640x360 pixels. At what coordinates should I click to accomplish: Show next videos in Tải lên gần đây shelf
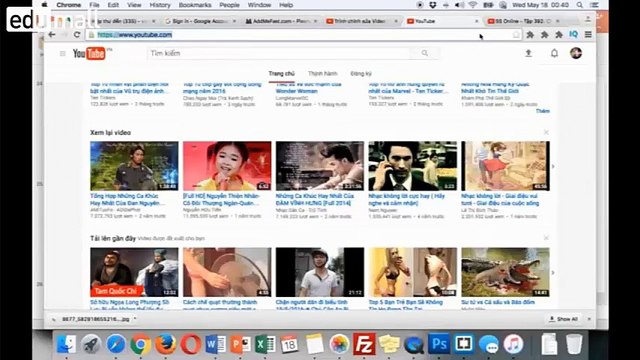coord(553,273)
